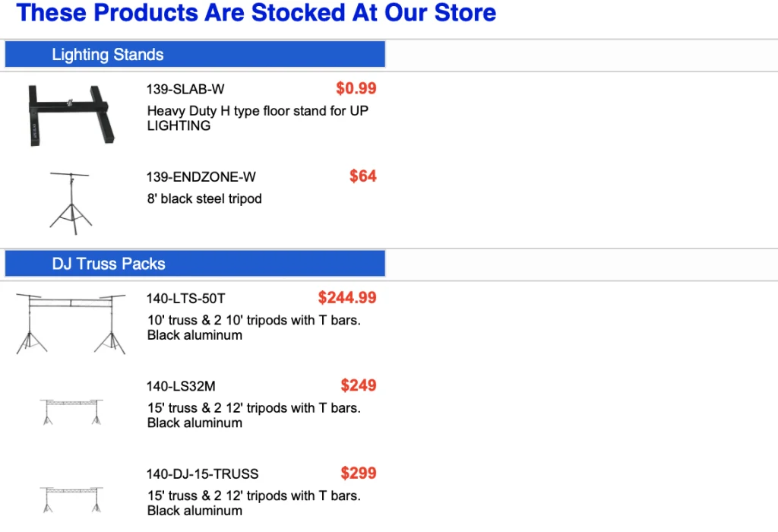Click the 140-LTS-50T truss pack image
Image resolution: width=778 pixels, height=532 pixels.
pos(71,323)
